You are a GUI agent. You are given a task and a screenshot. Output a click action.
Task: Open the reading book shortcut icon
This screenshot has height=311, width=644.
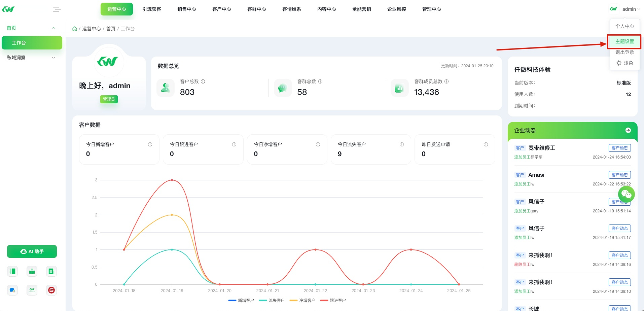coord(32,271)
